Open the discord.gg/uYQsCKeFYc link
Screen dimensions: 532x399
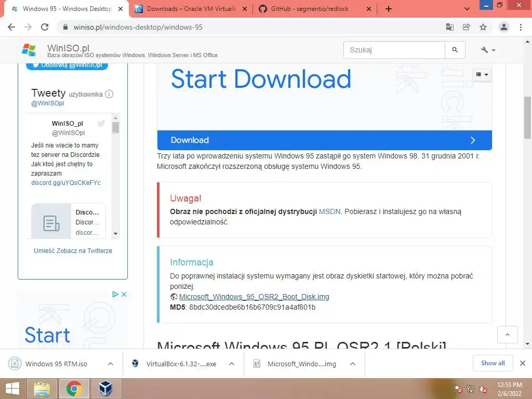click(66, 182)
